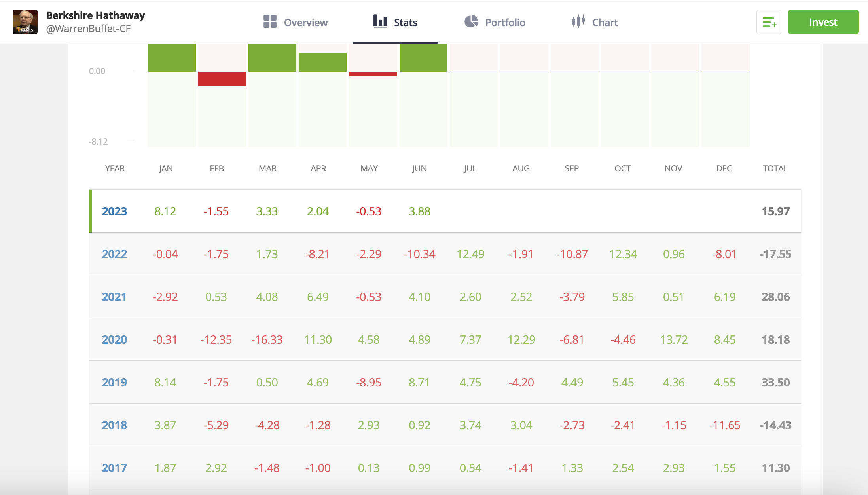The width and height of the screenshot is (868, 495).
Task: Click the February red bar in chart
Action: [x=222, y=79]
